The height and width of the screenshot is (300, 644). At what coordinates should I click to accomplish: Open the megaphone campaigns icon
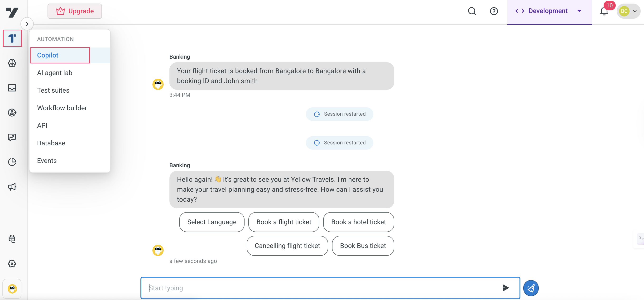click(x=12, y=187)
